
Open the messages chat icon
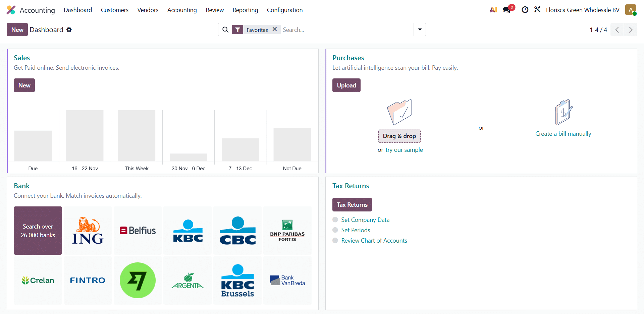click(507, 10)
